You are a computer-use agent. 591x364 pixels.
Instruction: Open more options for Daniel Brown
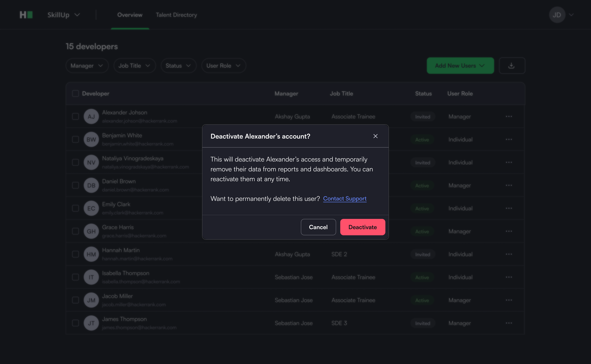click(x=509, y=185)
